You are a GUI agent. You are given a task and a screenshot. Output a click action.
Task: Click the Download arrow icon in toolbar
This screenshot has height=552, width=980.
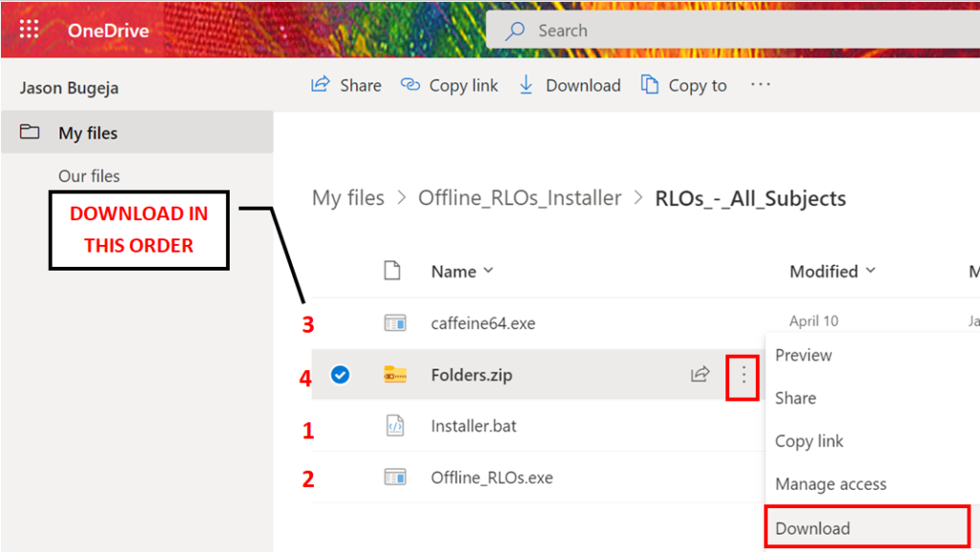tap(526, 85)
